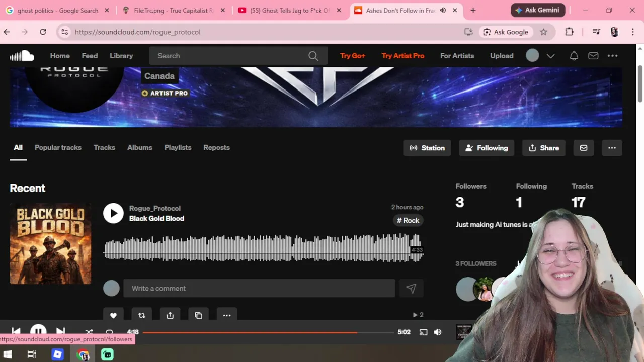The height and width of the screenshot is (362, 644).
Task: Click the SoundCloud logo
Action: point(22,56)
